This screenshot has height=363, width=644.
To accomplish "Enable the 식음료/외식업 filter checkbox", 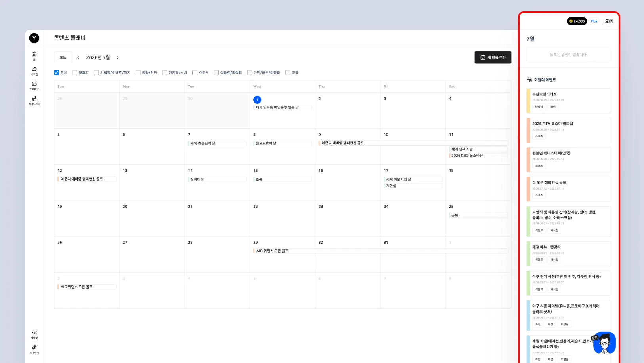I will coord(216,73).
